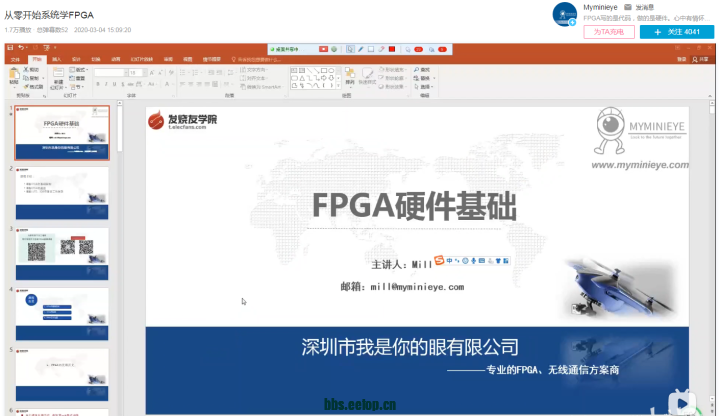Click the slide title FPGA硬件基础
The width and height of the screenshot is (720, 416).
(x=414, y=206)
